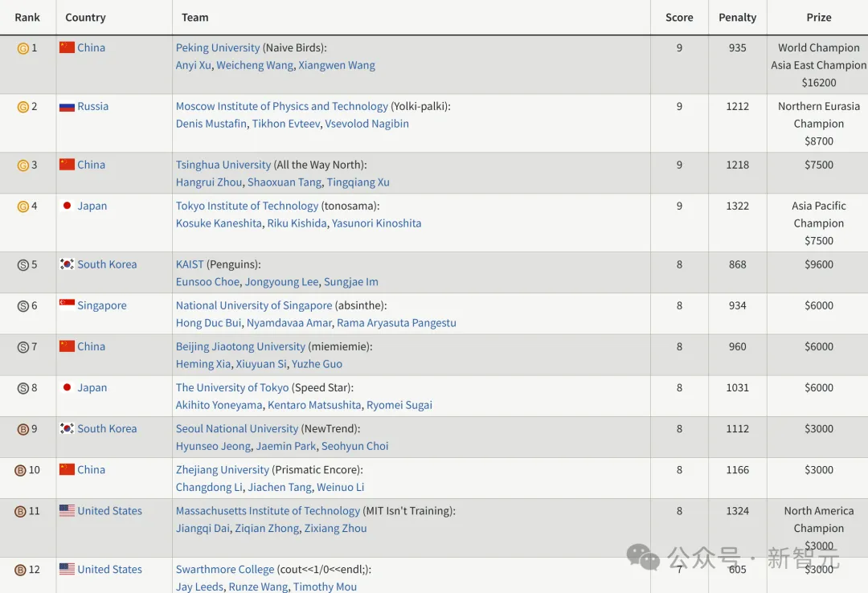Open the United States link in the MIT row
Screen dimensions: 868x593
coord(109,510)
